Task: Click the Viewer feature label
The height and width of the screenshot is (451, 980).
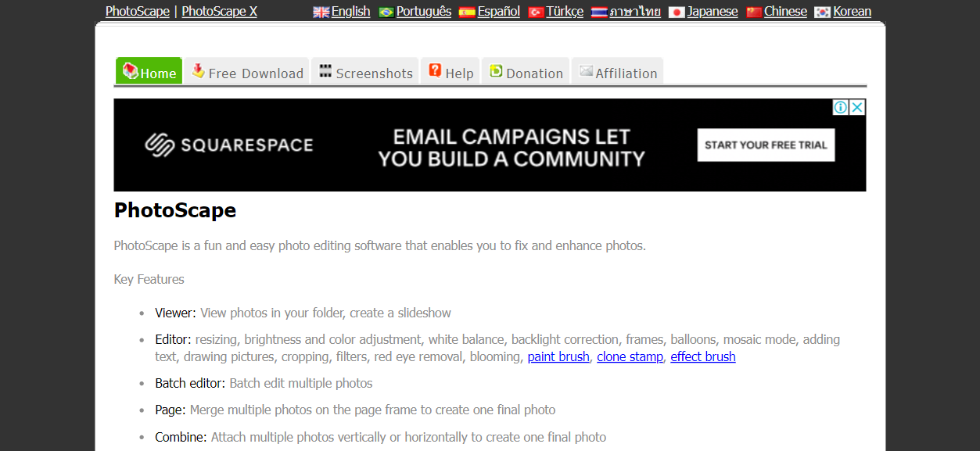Action: click(176, 313)
